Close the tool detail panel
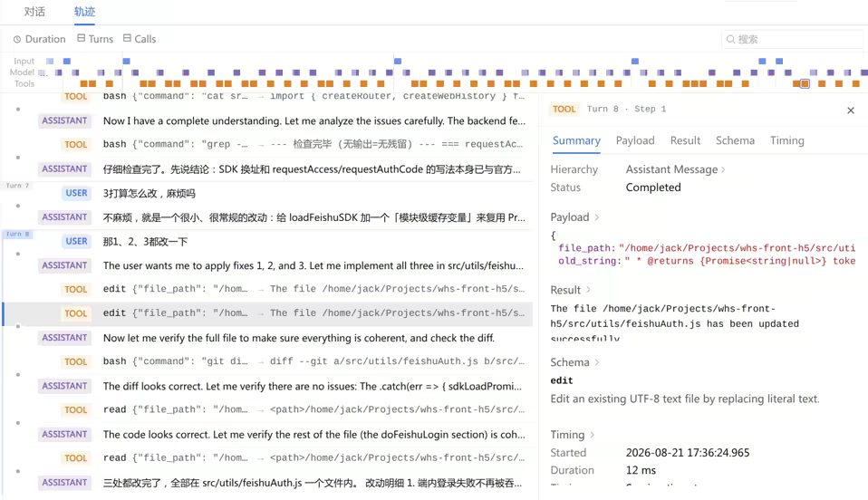 pos(851,111)
